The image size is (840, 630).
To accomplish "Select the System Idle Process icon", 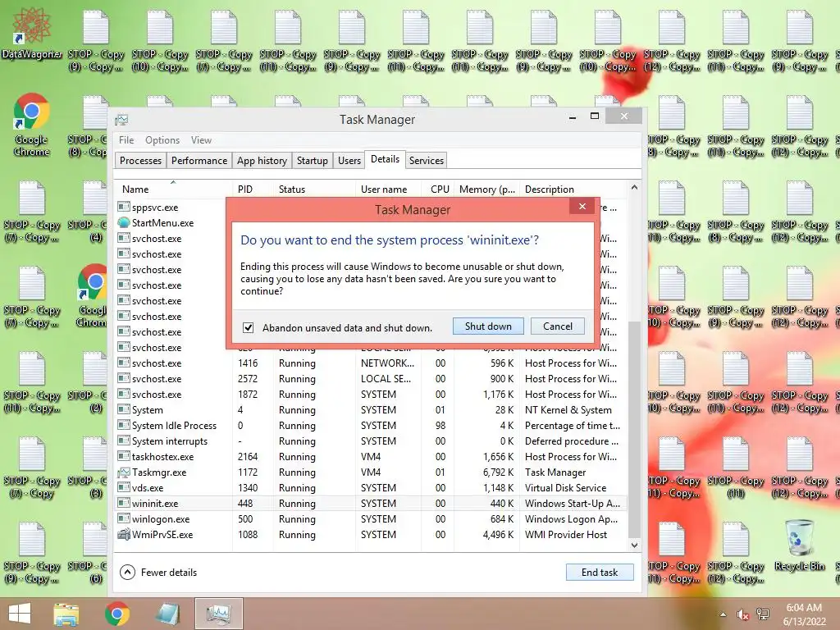I will (x=124, y=425).
